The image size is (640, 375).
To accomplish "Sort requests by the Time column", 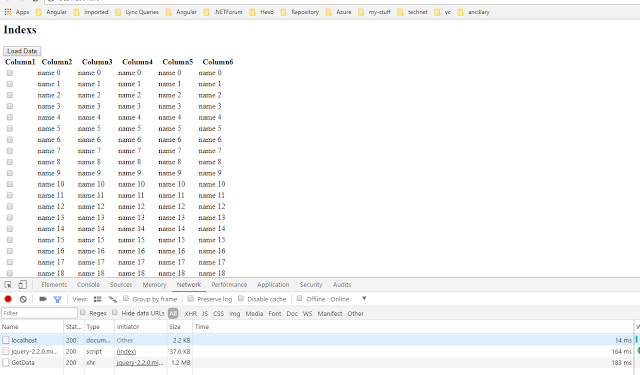I will click(x=413, y=327).
